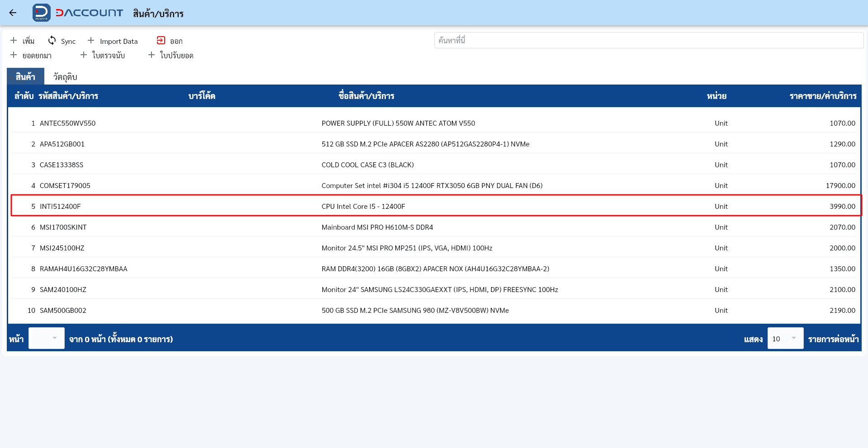This screenshot has width=868, height=448.
Task: Click ชื่อสินค้า/บริการ column header
Action: click(366, 96)
